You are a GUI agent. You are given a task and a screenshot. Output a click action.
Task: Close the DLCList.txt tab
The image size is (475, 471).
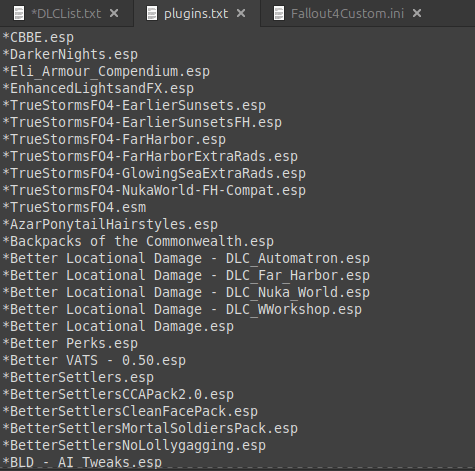114,13
